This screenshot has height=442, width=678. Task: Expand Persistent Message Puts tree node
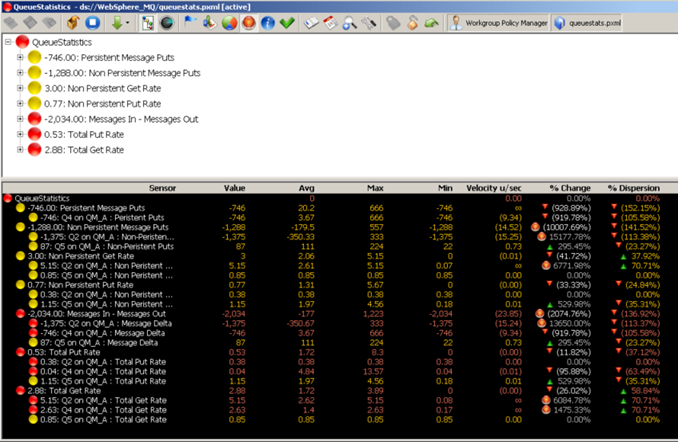(x=20, y=57)
